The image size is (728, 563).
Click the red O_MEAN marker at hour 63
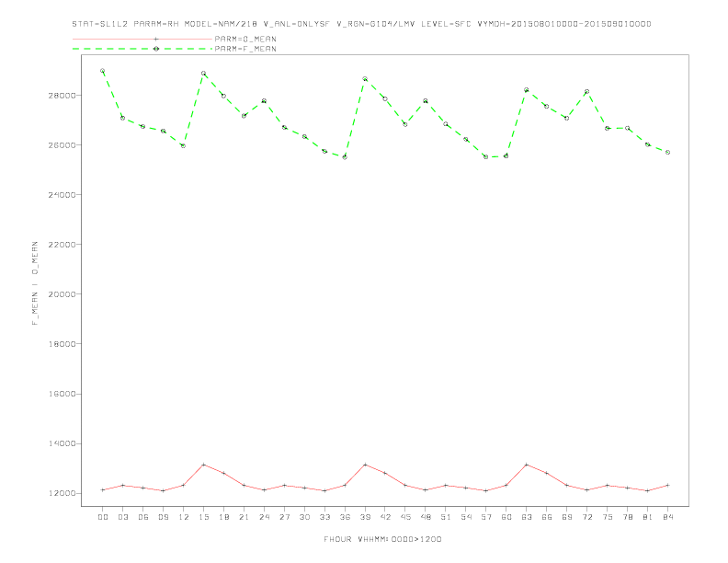click(527, 465)
